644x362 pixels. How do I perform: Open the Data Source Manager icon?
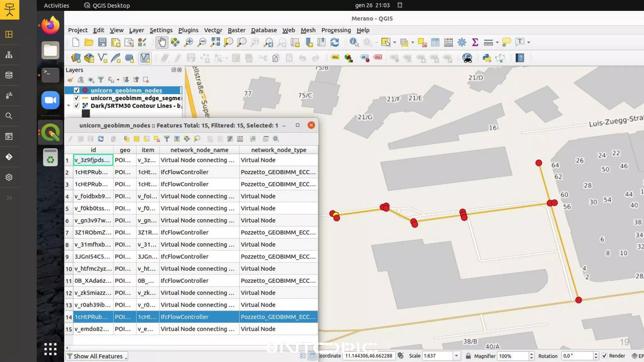click(x=76, y=58)
